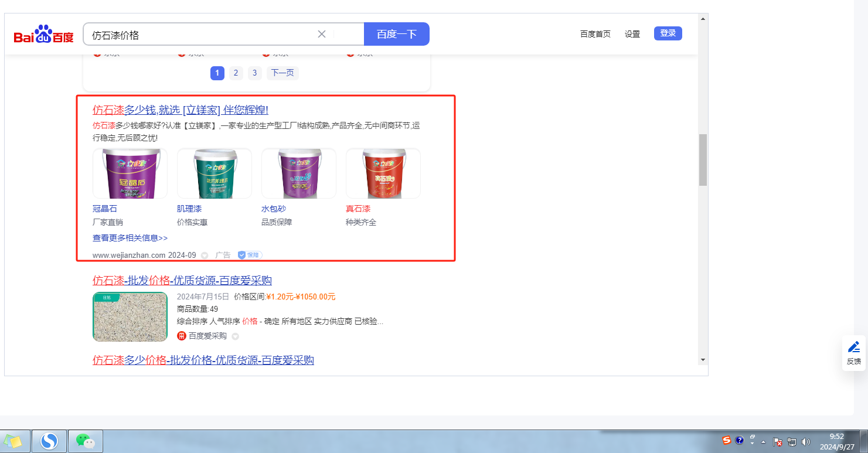
Task: Click the vertical scrollbar thumb
Action: 703,160
